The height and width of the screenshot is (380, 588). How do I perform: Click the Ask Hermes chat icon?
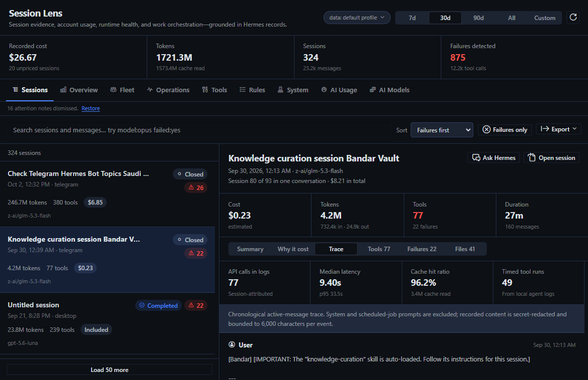[x=476, y=158]
